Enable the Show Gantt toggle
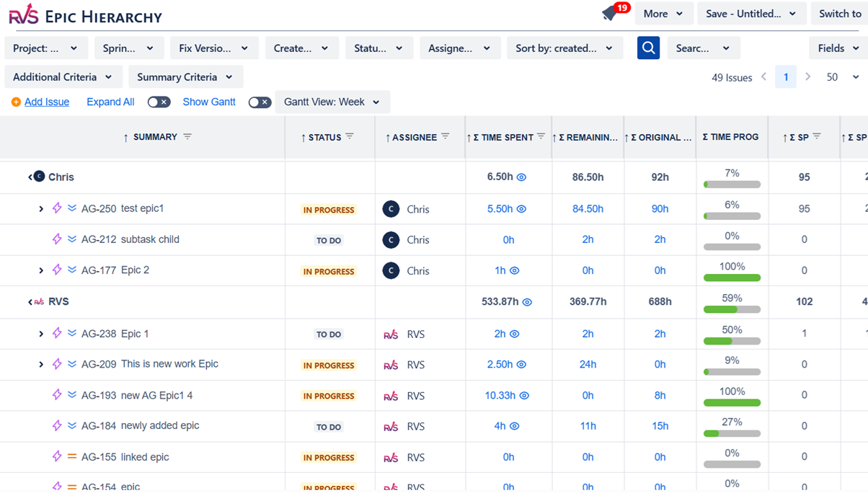This screenshot has width=868, height=493. point(260,102)
